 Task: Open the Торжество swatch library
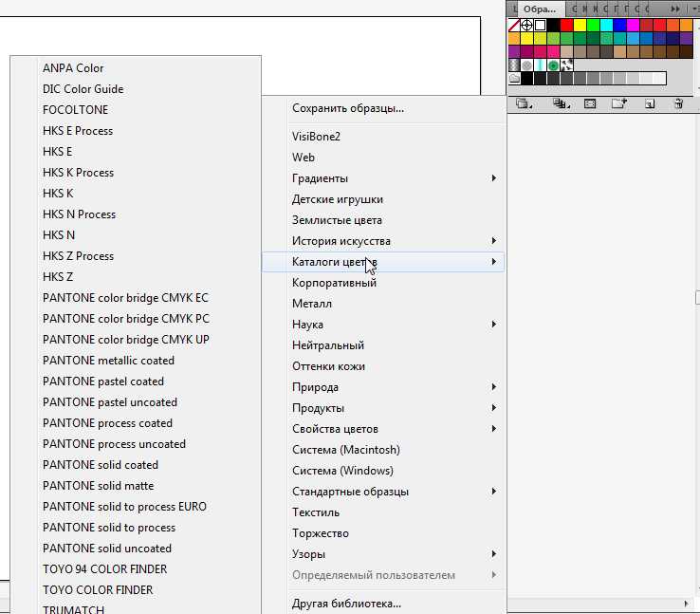(x=383, y=533)
